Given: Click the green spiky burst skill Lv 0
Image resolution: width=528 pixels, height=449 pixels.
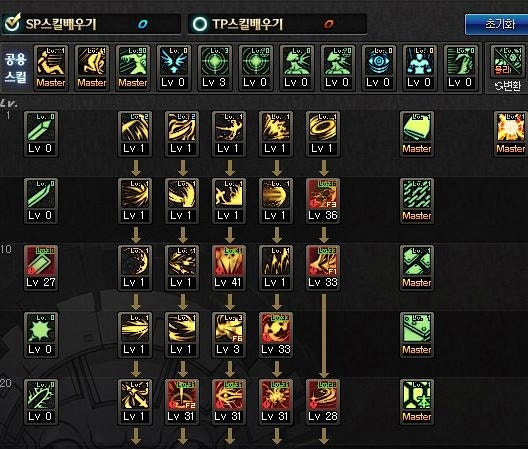Looking at the screenshot, I should click(41, 334).
